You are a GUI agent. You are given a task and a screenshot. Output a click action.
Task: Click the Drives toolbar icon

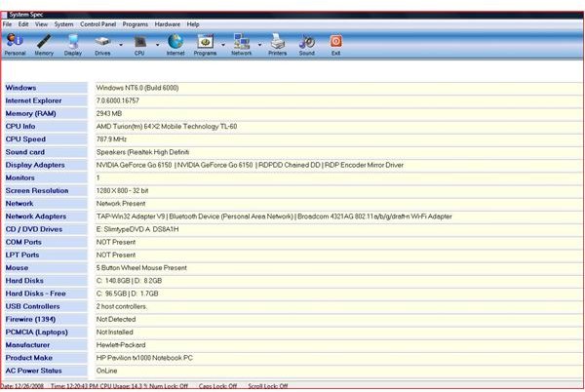click(x=102, y=45)
